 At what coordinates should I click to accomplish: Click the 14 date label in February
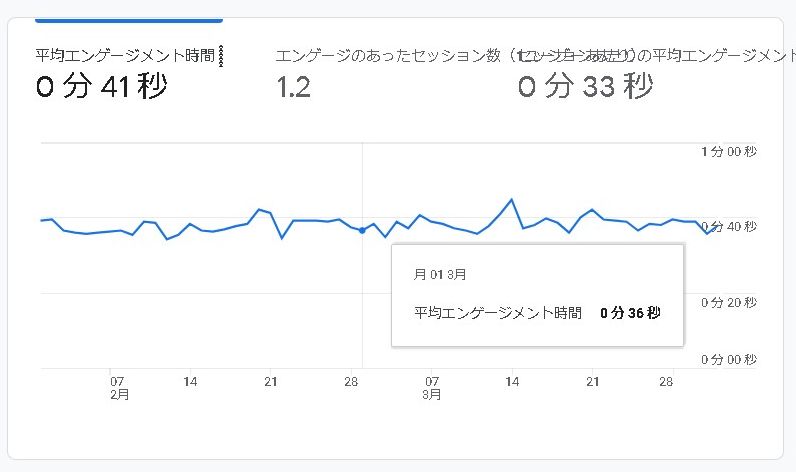[x=190, y=381]
